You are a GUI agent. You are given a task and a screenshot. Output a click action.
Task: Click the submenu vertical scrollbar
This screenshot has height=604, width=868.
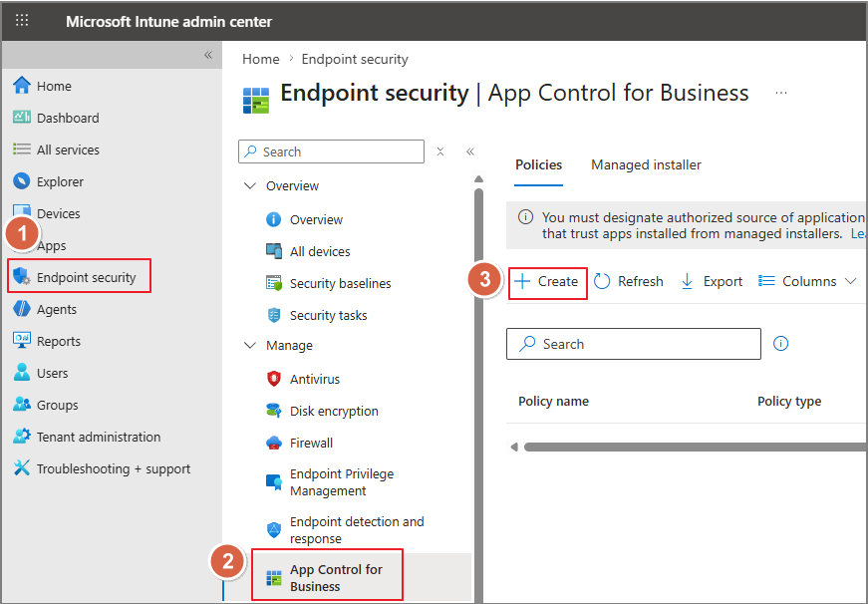(x=478, y=396)
